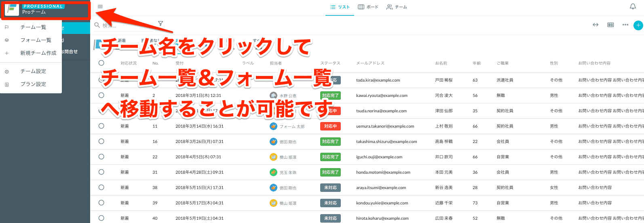Screen dimensions: 644x223
Task: Open the 対応完了 status badge for iguchi.ouji row
Action: (330, 157)
